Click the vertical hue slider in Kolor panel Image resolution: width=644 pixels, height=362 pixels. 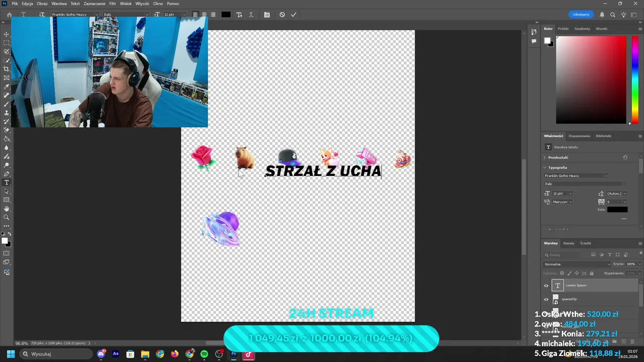[635, 79]
